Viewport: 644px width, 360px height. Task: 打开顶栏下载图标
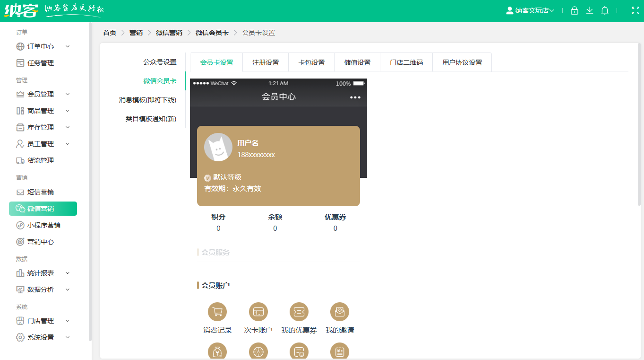coord(589,10)
